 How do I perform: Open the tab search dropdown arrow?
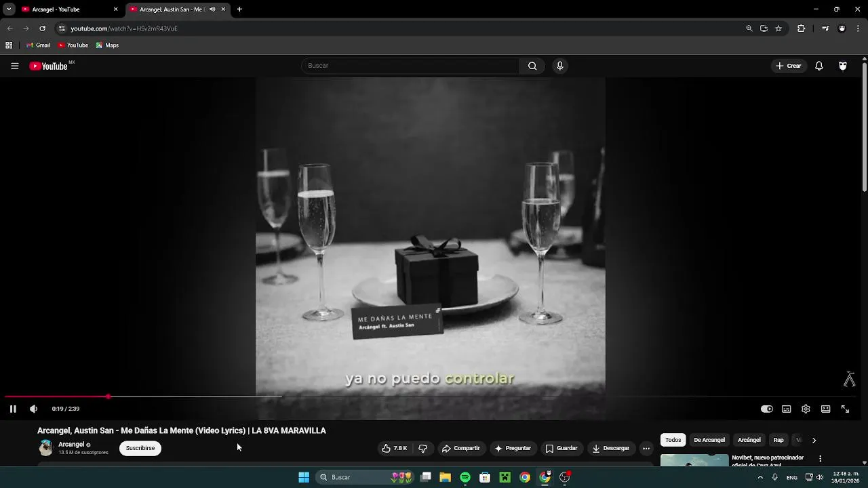pos(9,9)
